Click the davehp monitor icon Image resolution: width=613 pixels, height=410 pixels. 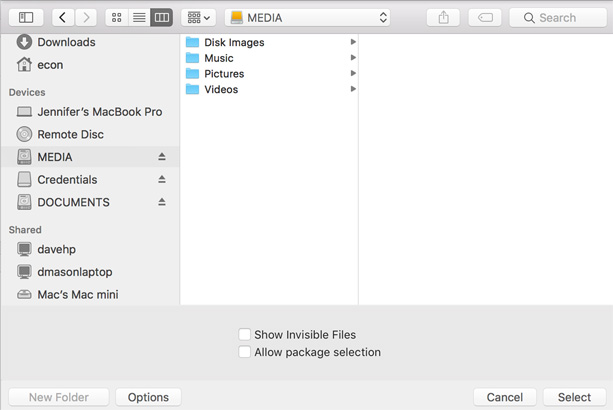coord(24,249)
